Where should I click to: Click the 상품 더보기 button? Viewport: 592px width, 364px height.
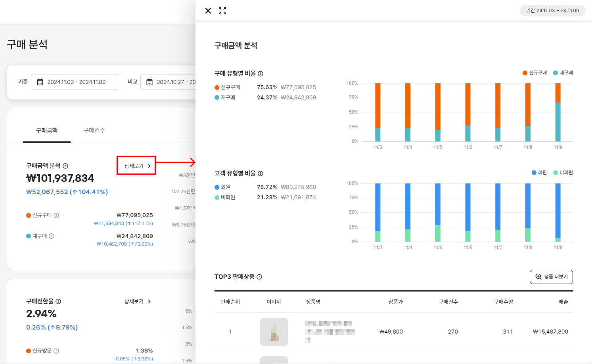[551, 277]
